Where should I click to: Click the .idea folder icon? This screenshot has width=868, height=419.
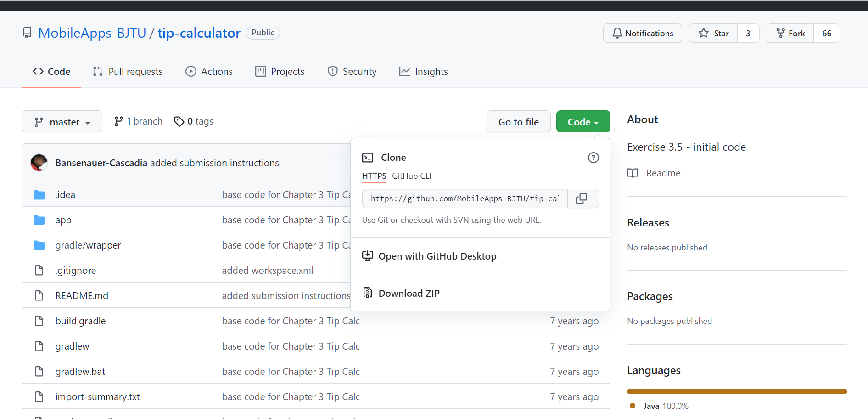pos(39,195)
